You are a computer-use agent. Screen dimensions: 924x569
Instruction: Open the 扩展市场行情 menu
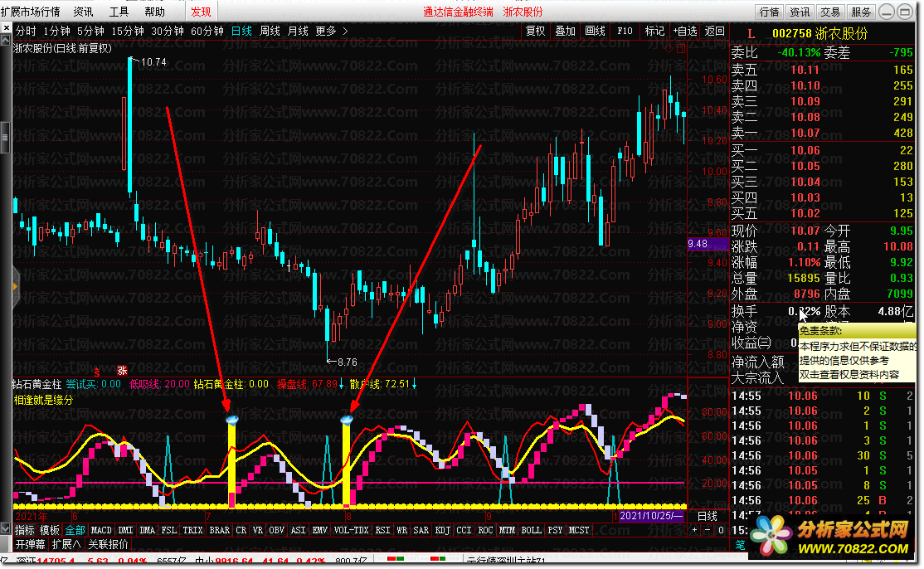pyautogui.click(x=31, y=12)
